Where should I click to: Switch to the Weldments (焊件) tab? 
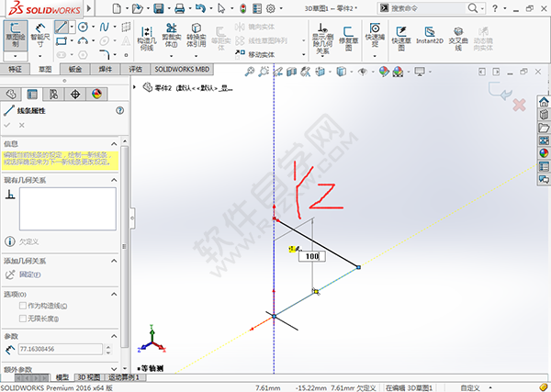[x=105, y=69]
